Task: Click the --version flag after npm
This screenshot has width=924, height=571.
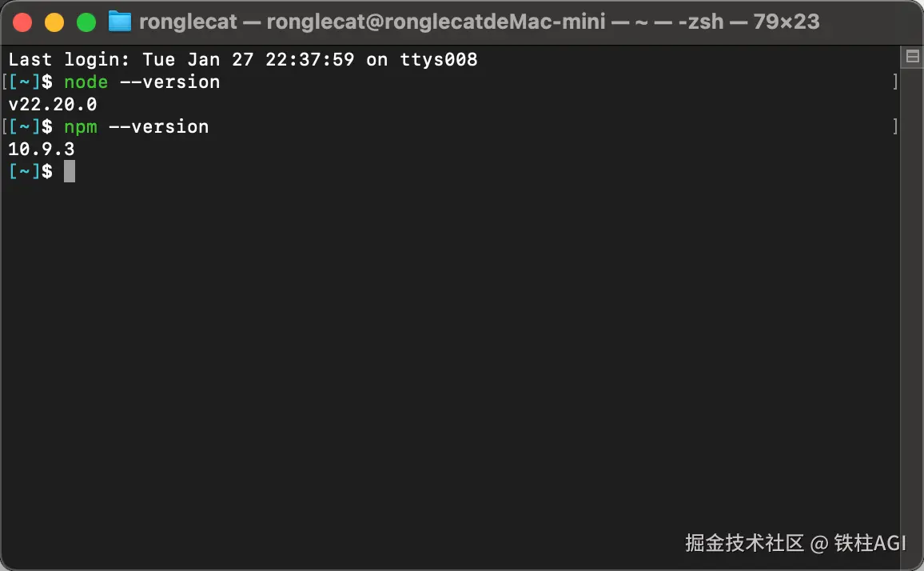Action: click(158, 127)
